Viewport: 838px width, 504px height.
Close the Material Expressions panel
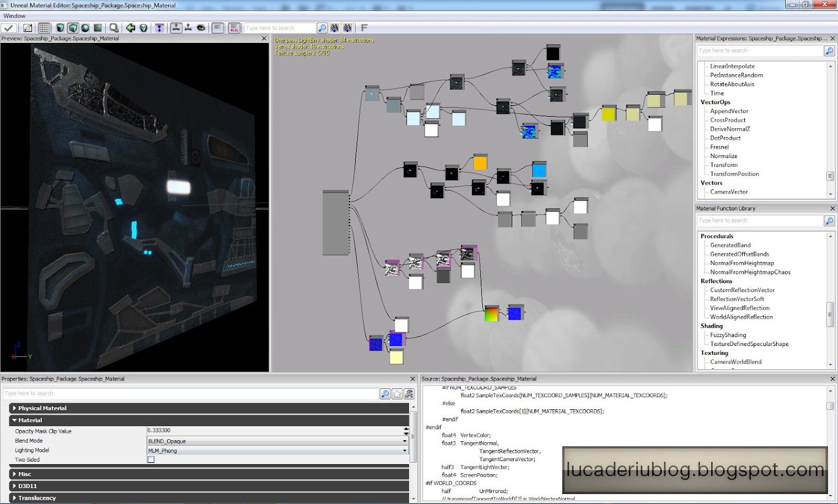833,38
